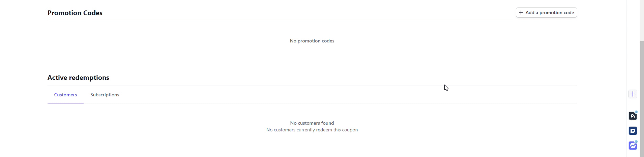Click the scrollbar track above the thumb

(642, 20)
